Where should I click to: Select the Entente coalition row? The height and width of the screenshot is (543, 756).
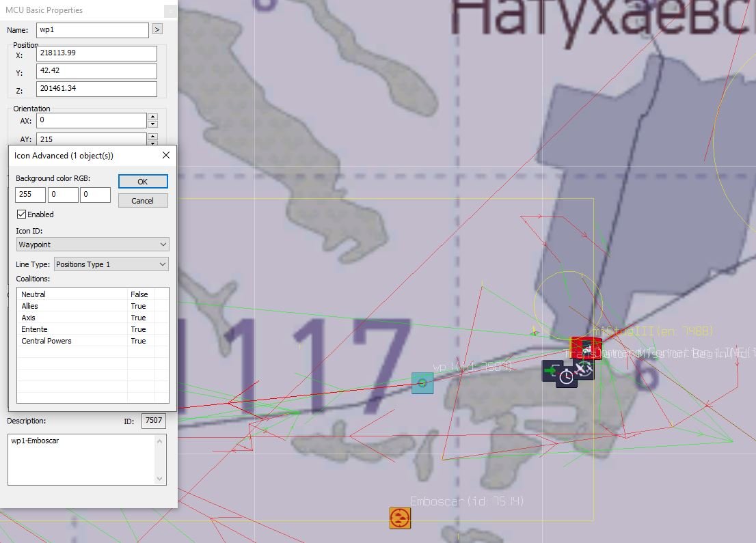point(92,329)
